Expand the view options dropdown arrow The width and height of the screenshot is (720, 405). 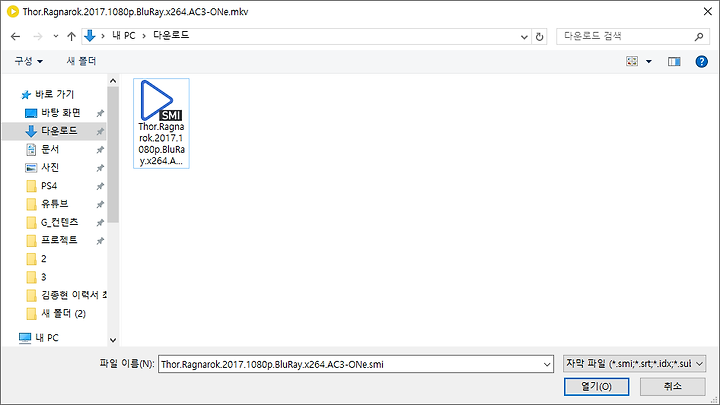649,62
